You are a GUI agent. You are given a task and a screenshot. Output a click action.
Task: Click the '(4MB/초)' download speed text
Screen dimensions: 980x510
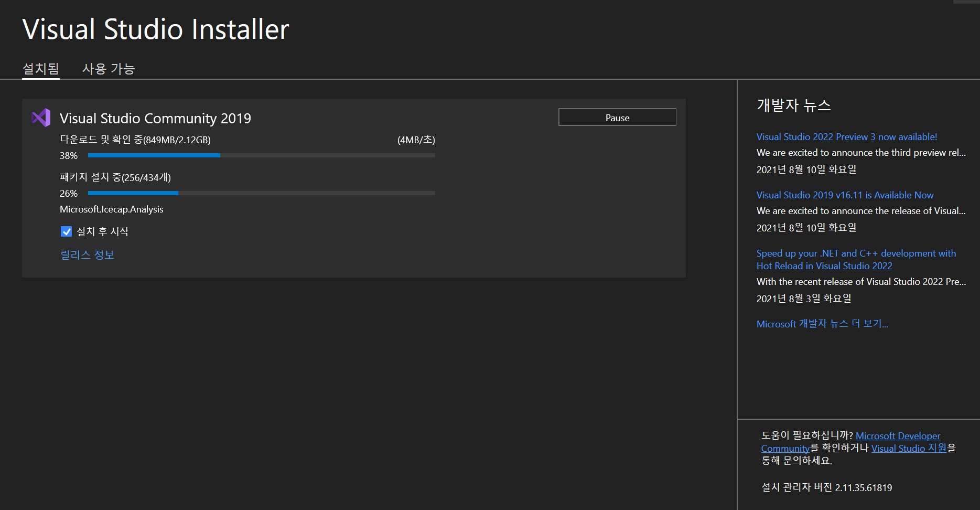(x=416, y=140)
